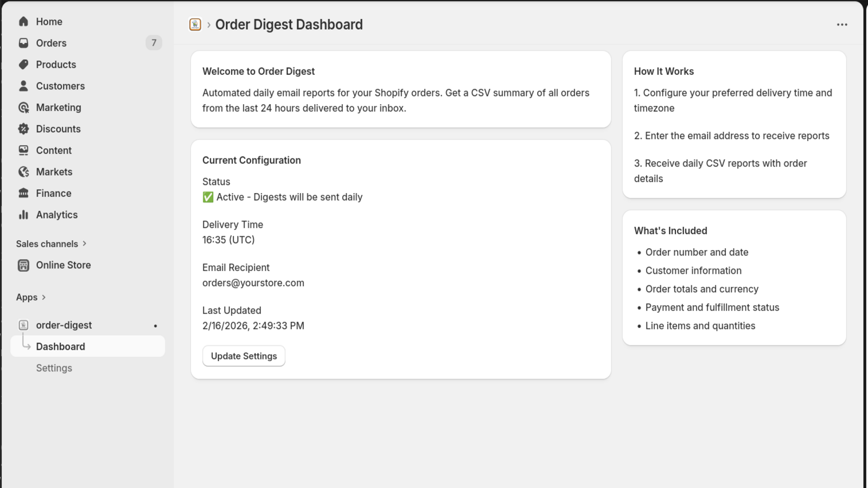Select the Dashboard navigation item
The width and height of the screenshot is (868, 488).
coord(61,346)
